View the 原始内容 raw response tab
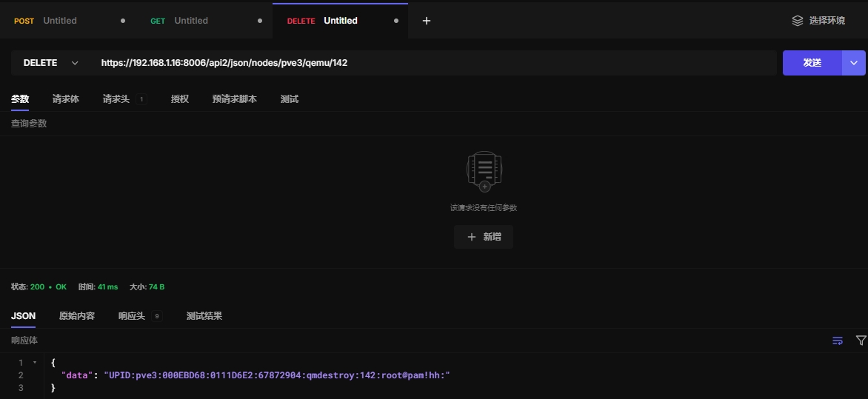This screenshot has height=399, width=868. coord(77,316)
